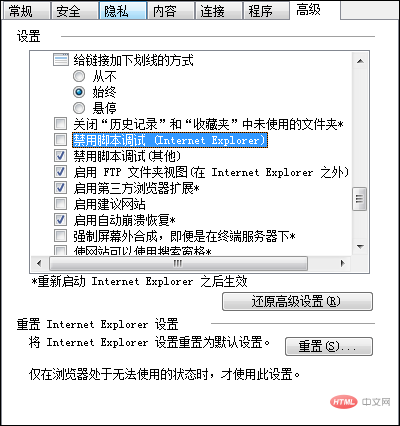The height and width of the screenshot is (426, 400).
Task: Switch to the 安全 tab
Action: tap(74, 11)
